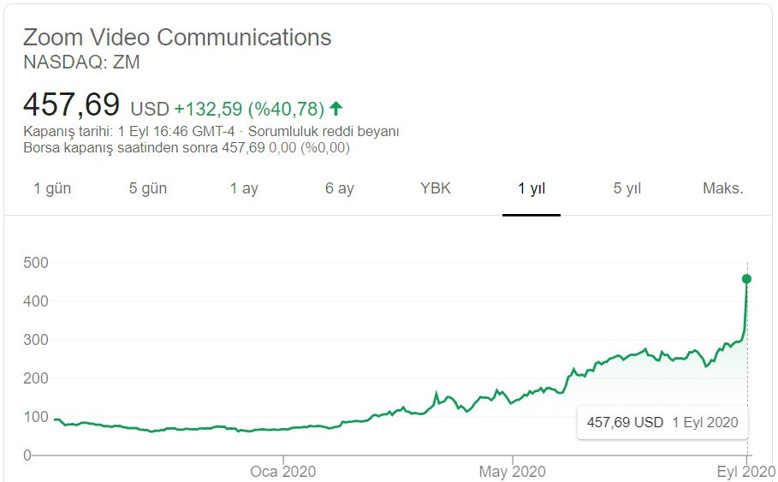Click the NASDAQ: ZM ticker text

pos(82,62)
